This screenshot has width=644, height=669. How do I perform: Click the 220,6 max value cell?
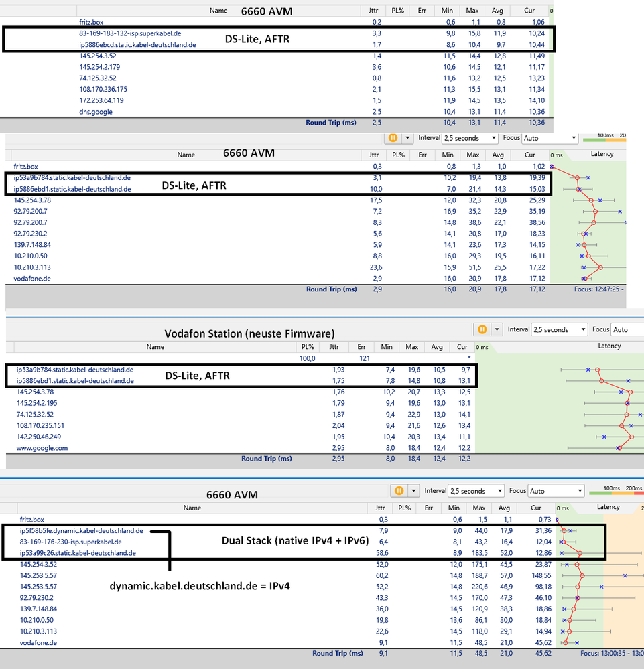(x=479, y=587)
